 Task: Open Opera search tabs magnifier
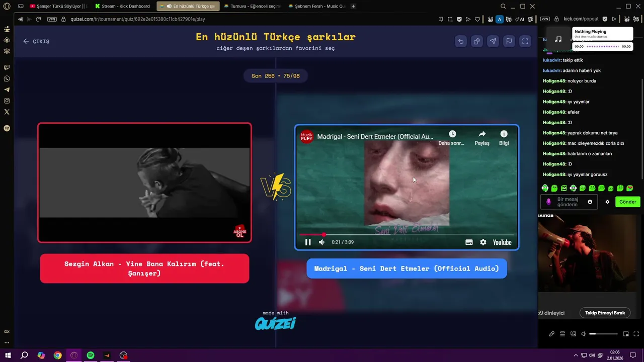click(503, 6)
